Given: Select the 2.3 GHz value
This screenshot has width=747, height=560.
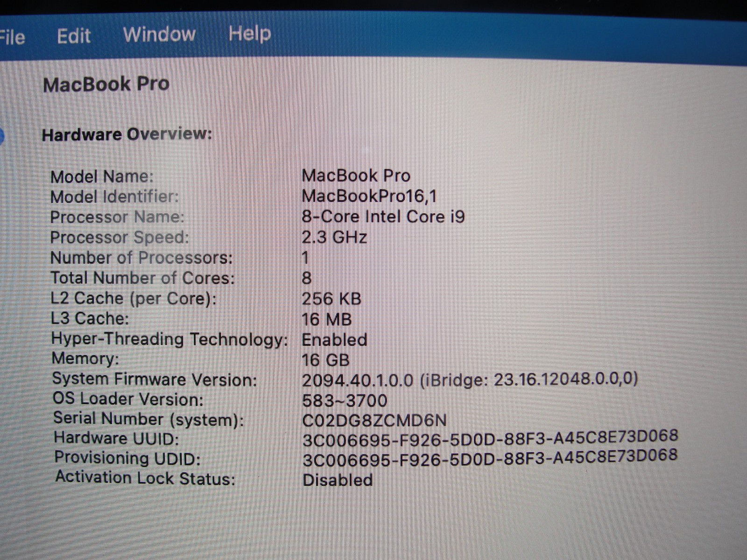Looking at the screenshot, I should 334,237.
